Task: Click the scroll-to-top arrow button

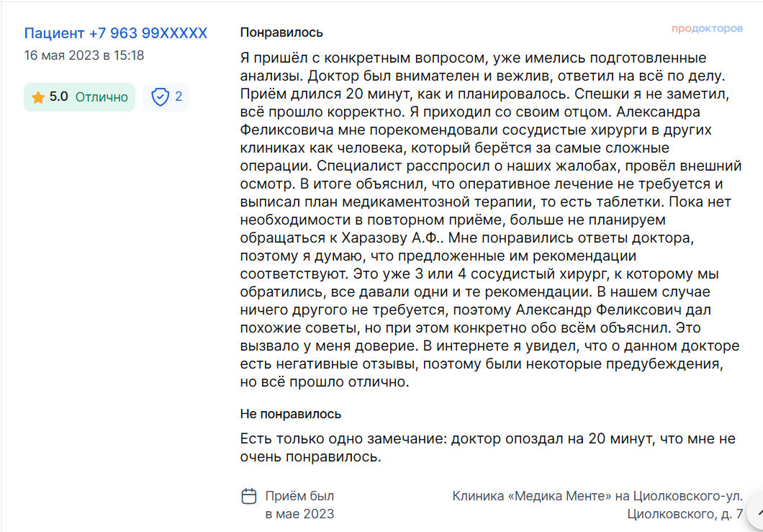Action: [x=757, y=512]
